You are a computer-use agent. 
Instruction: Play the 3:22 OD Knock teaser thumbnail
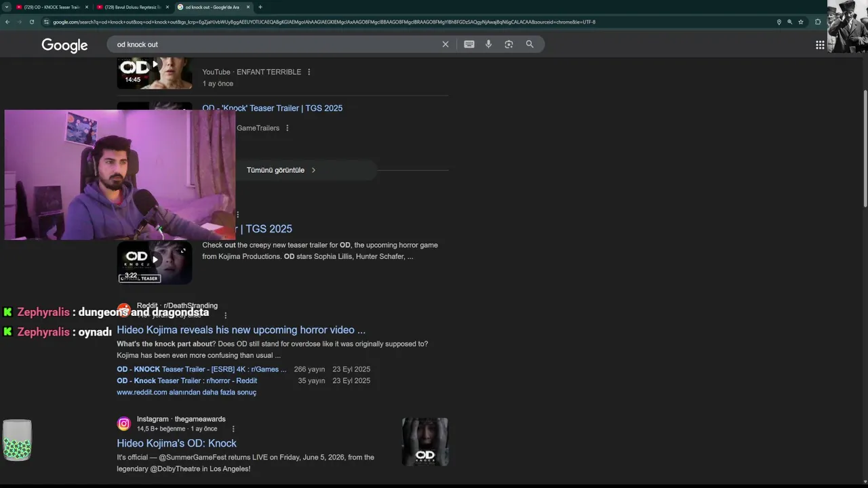pyautogui.click(x=155, y=262)
